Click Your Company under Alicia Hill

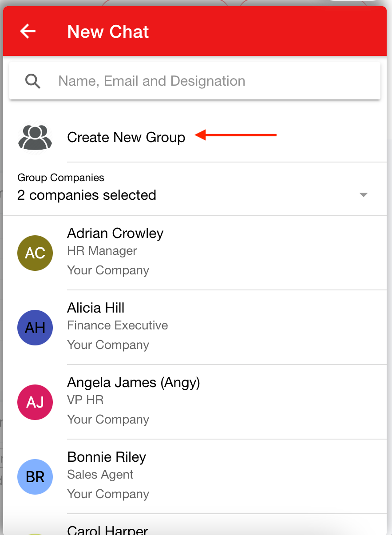coord(108,345)
